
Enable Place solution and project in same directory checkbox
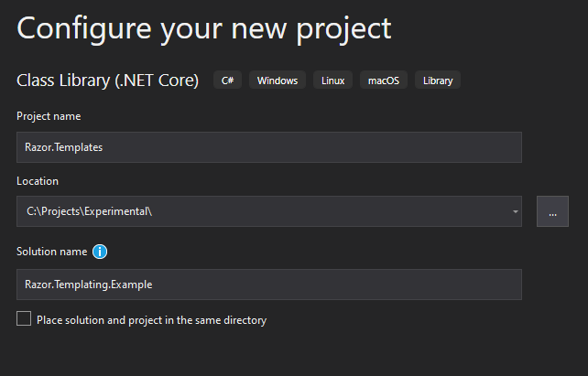tap(24, 318)
